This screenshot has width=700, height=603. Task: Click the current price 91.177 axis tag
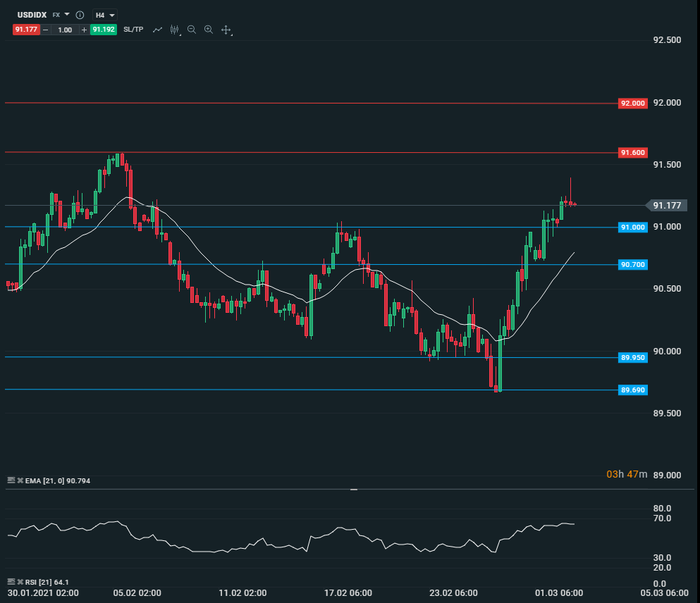pos(667,206)
